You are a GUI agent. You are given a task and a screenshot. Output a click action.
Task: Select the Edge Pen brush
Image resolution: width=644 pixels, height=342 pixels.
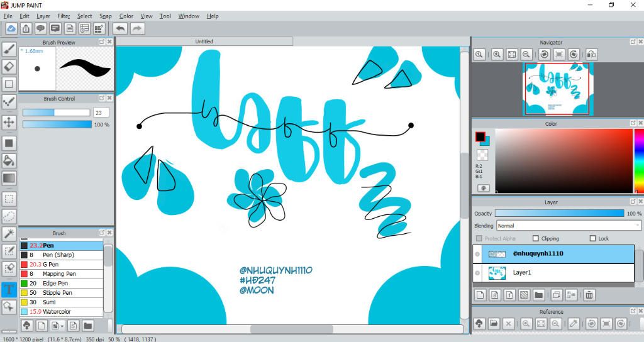62,284
